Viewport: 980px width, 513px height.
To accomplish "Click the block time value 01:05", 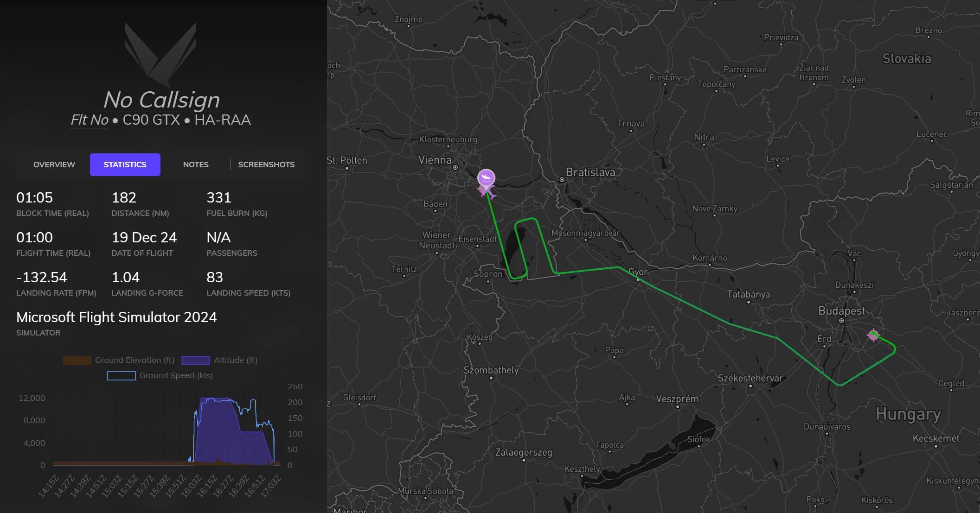I will click(x=34, y=198).
